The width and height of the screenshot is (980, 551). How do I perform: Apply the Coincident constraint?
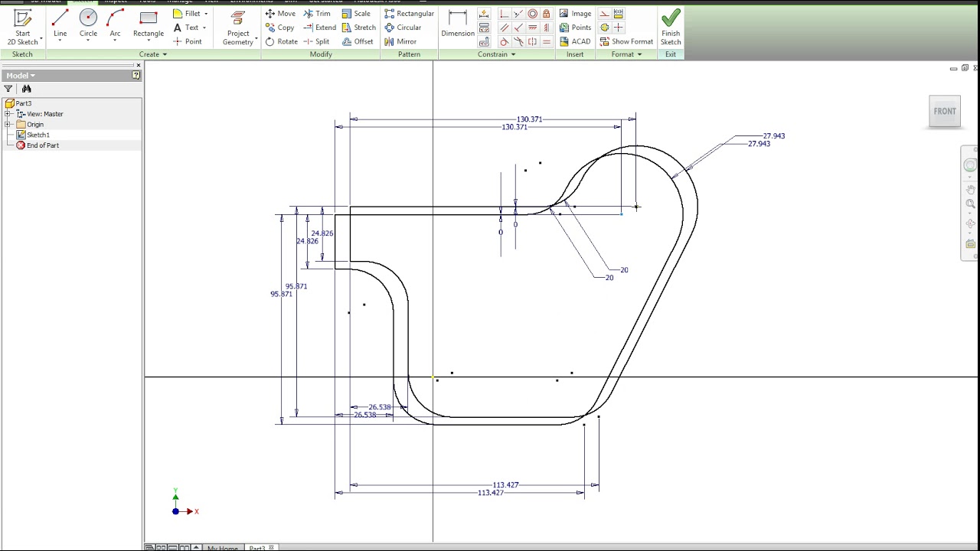[x=505, y=14]
